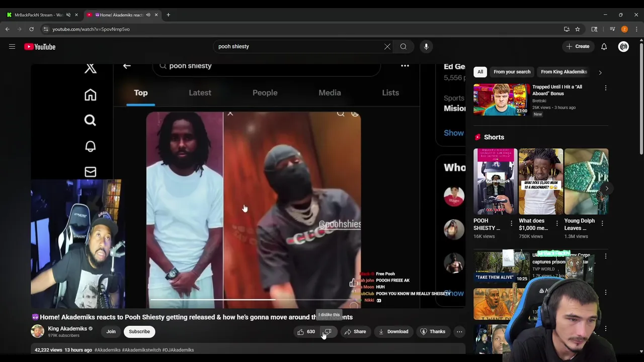Subscribe to King Akademiks
The width and height of the screenshot is (644, 362).
click(139, 332)
